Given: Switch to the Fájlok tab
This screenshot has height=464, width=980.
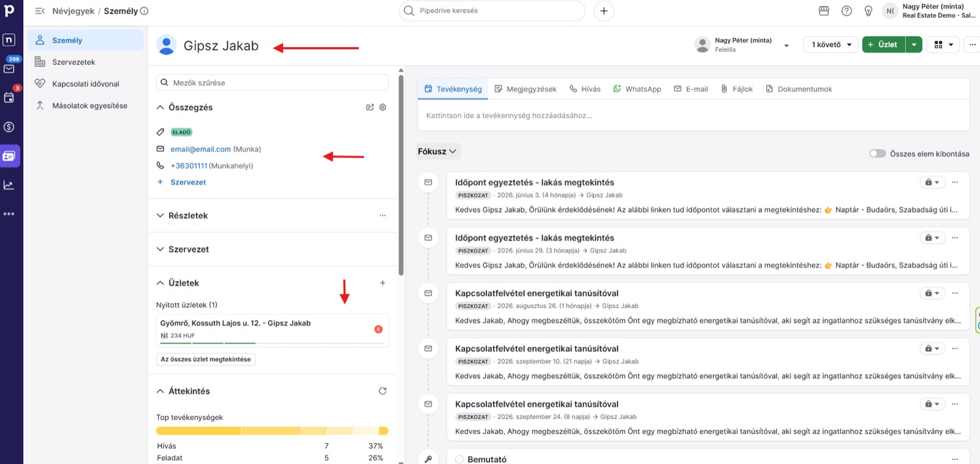Looking at the screenshot, I should [737, 89].
